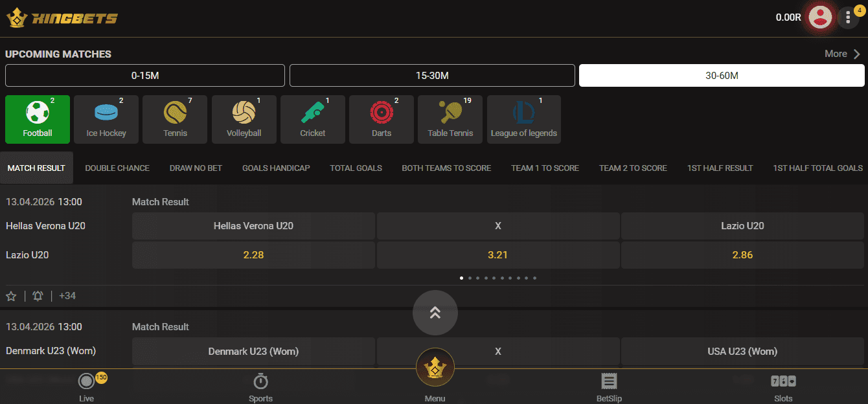The height and width of the screenshot is (404, 868).
Task: Select the League of legends tile
Action: [524, 119]
